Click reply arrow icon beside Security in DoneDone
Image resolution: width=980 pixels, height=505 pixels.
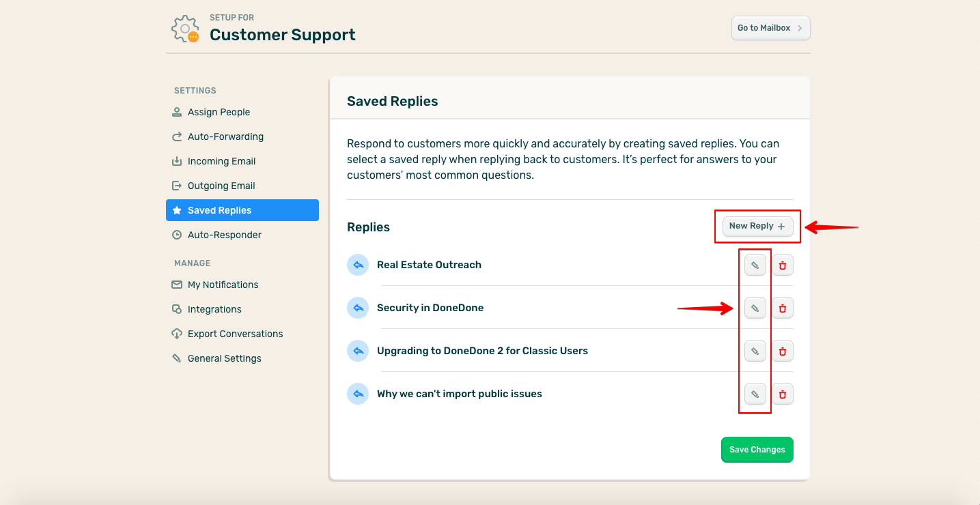pyautogui.click(x=358, y=308)
